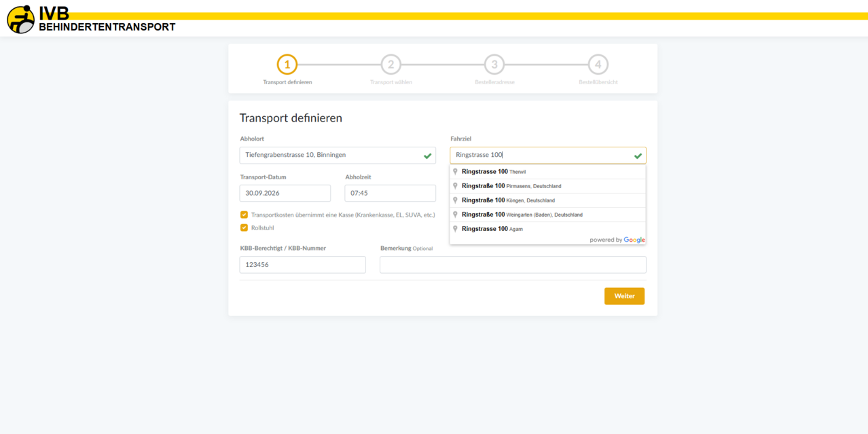Uncheck the Transportkosten übernimmt eine Kasse checkbox
The width and height of the screenshot is (868, 434).
point(244,215)
